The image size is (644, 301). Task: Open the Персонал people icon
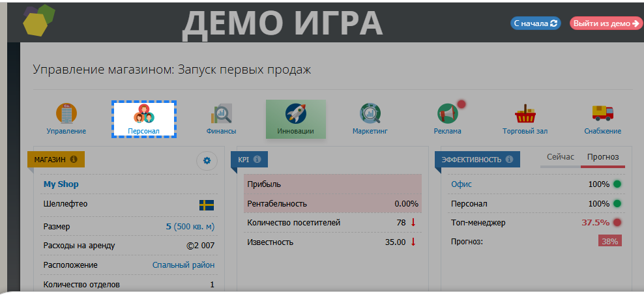click(x=144, y=114)
